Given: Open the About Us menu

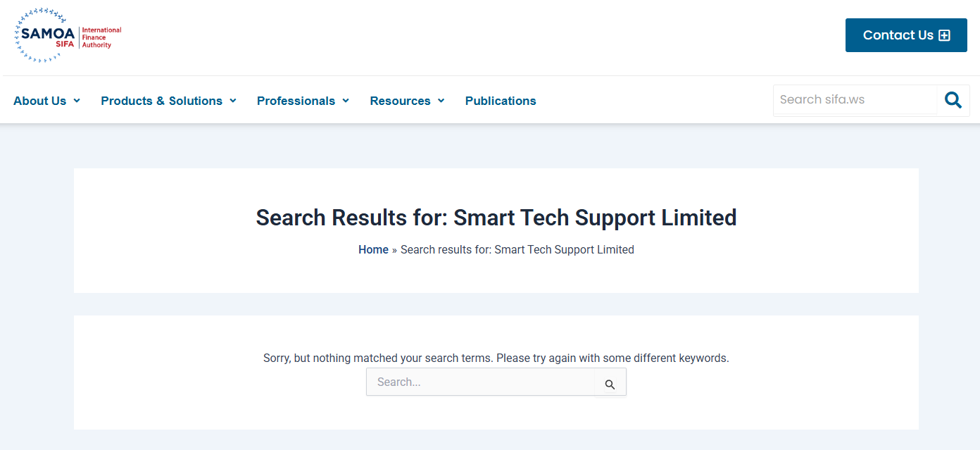Looking at the screenshot, I should point(40,101).
